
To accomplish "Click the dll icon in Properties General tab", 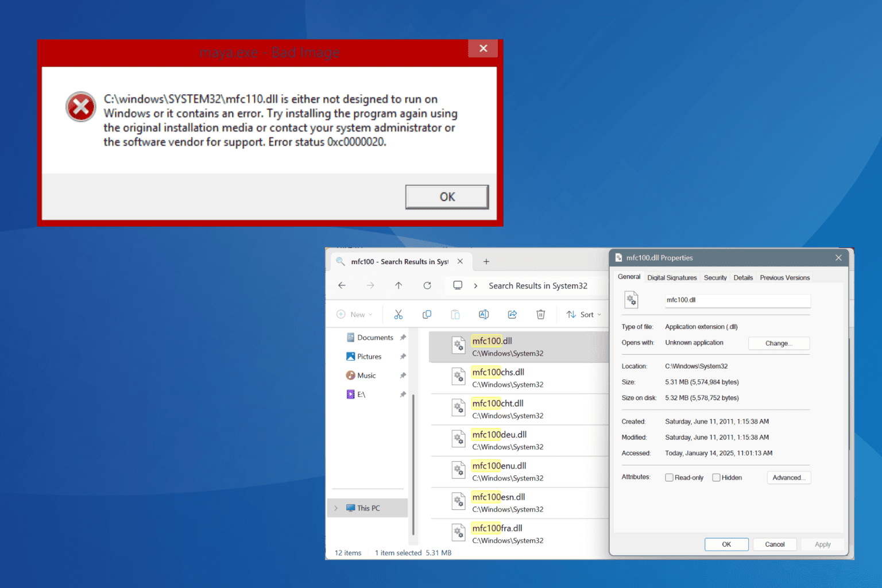I will 632,300.
